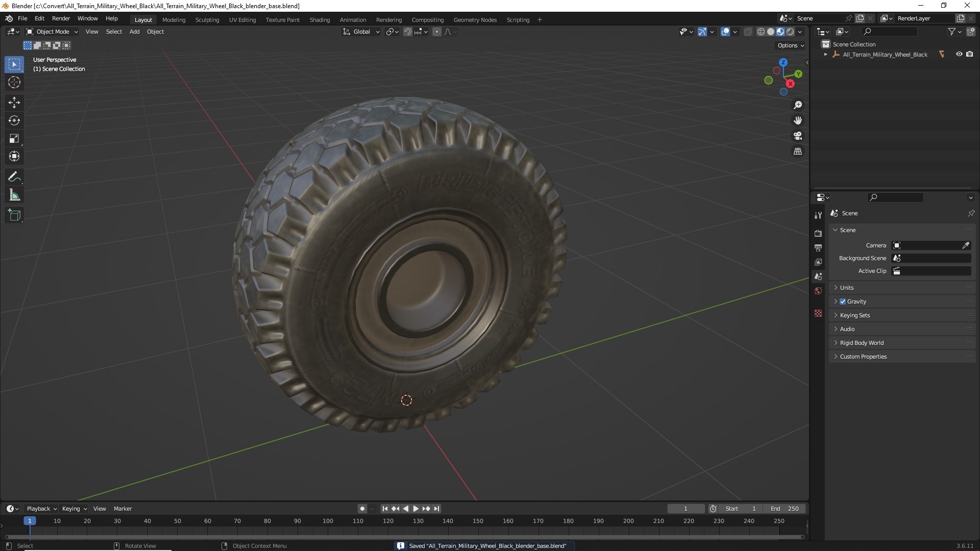This screenshot has width=980, height=551.
Task: Select the Annotate tool
Action: tap(14, 177)
